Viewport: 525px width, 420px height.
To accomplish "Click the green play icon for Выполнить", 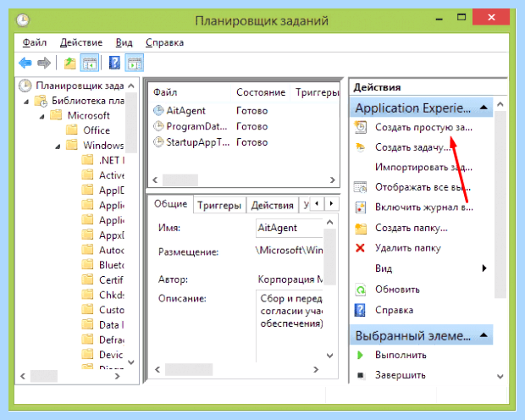I will tap(360, 355).
